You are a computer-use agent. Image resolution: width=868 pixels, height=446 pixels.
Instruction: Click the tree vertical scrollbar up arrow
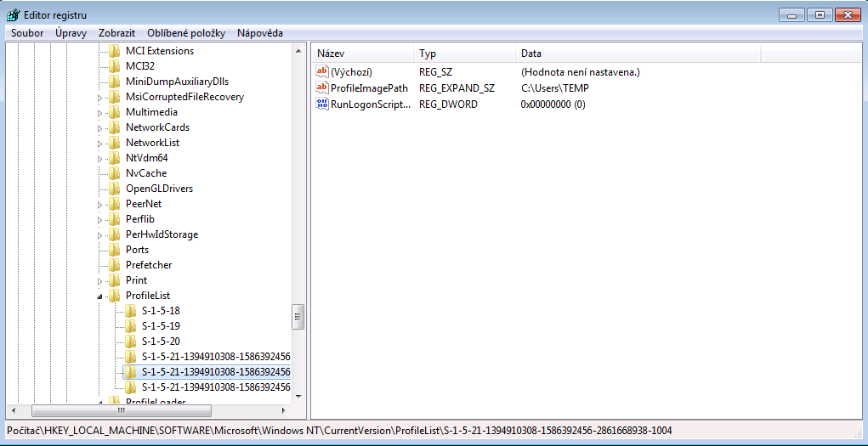[x=298, y=51]
